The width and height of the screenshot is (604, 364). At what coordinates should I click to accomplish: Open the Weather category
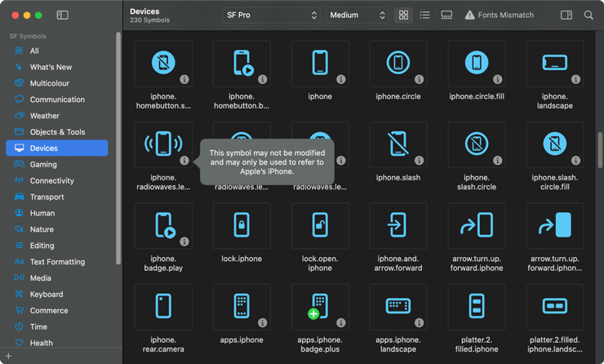57,116
